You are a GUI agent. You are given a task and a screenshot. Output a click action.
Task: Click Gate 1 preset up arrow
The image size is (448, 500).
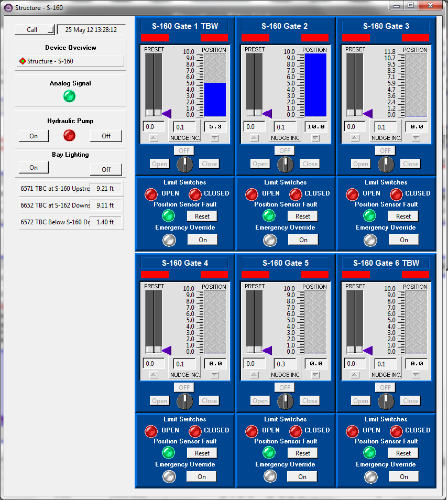[x=154, y=138]
